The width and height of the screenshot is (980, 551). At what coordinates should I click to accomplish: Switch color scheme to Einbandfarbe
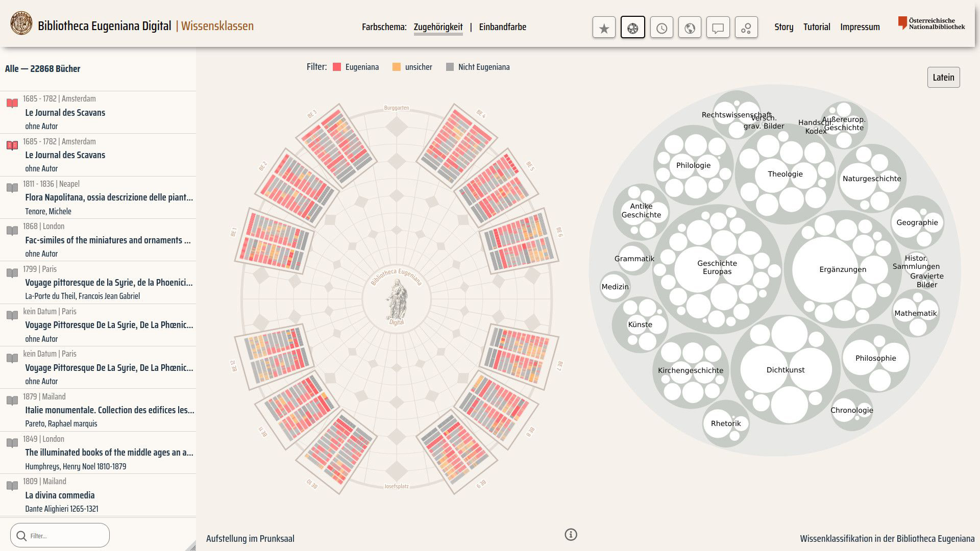502,27
